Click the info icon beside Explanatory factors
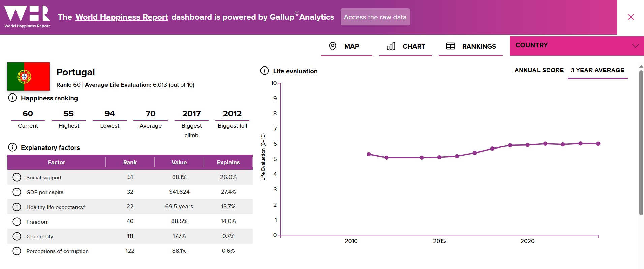The image size is (644, 269). [x=12, y=147]
